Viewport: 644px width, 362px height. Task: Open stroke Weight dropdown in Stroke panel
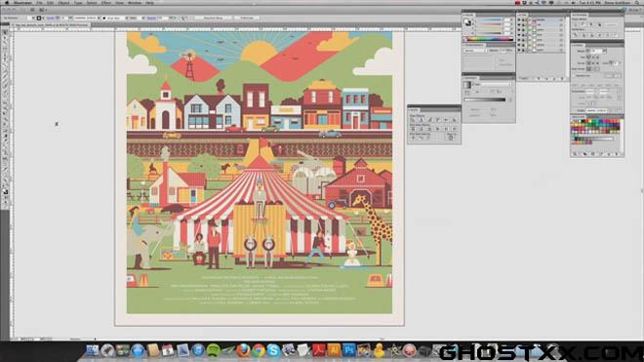click(x=605, y=51)
